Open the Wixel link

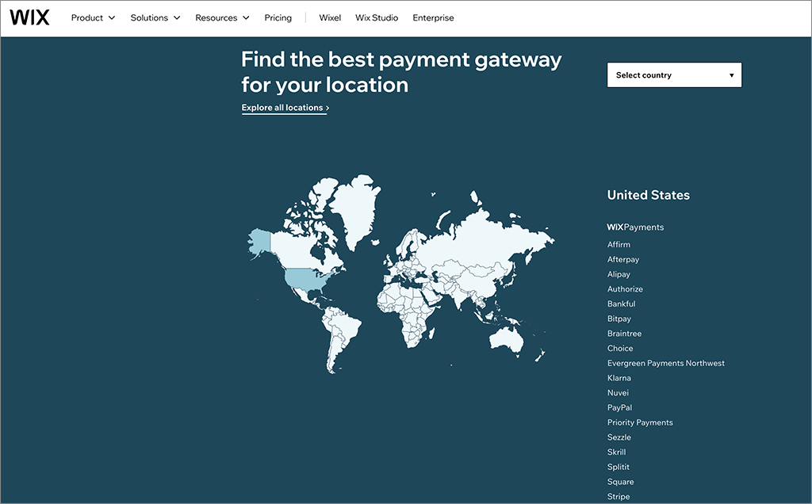coord(330,17)
